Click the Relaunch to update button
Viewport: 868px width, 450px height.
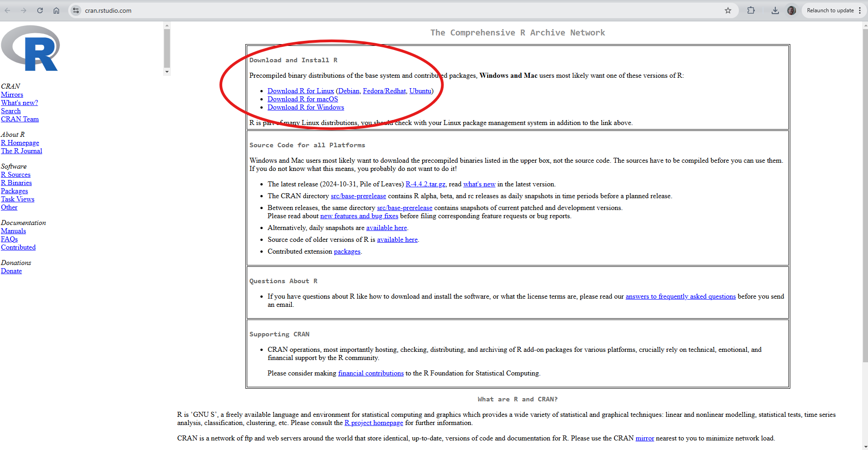pos(830,10)
